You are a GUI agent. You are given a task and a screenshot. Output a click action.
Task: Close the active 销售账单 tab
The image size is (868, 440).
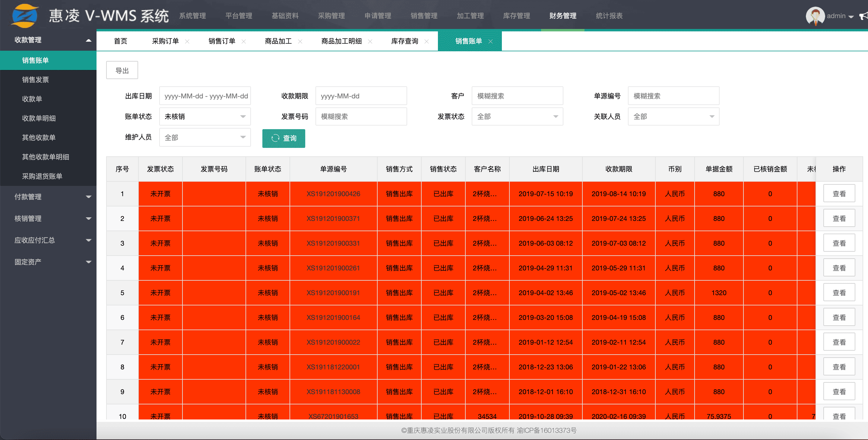tap(491, 41)
